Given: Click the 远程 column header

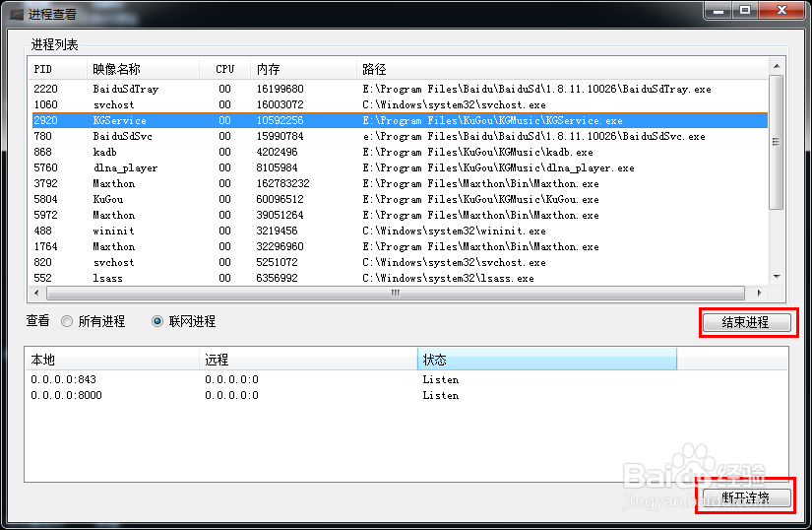Looking at the screenshot, I should [308, 360].
